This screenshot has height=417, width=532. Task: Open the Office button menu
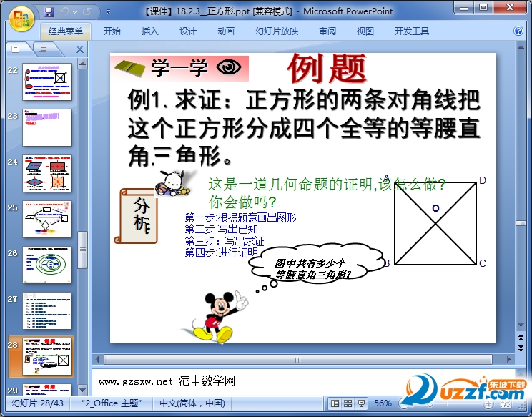click(21, 19)
